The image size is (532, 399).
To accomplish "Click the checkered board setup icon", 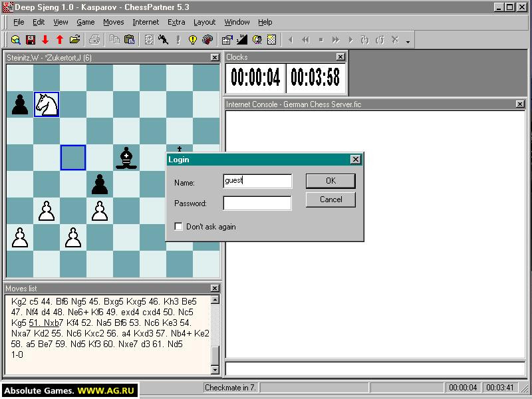I will [271, 40].
